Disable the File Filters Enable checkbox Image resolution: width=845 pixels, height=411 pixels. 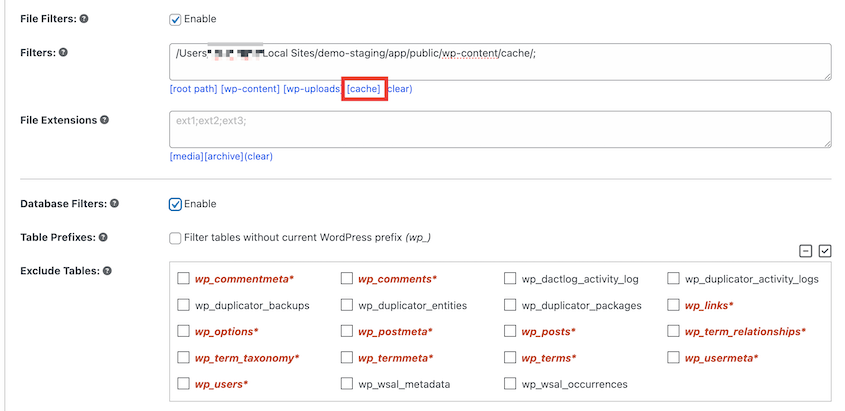(176, 19)
